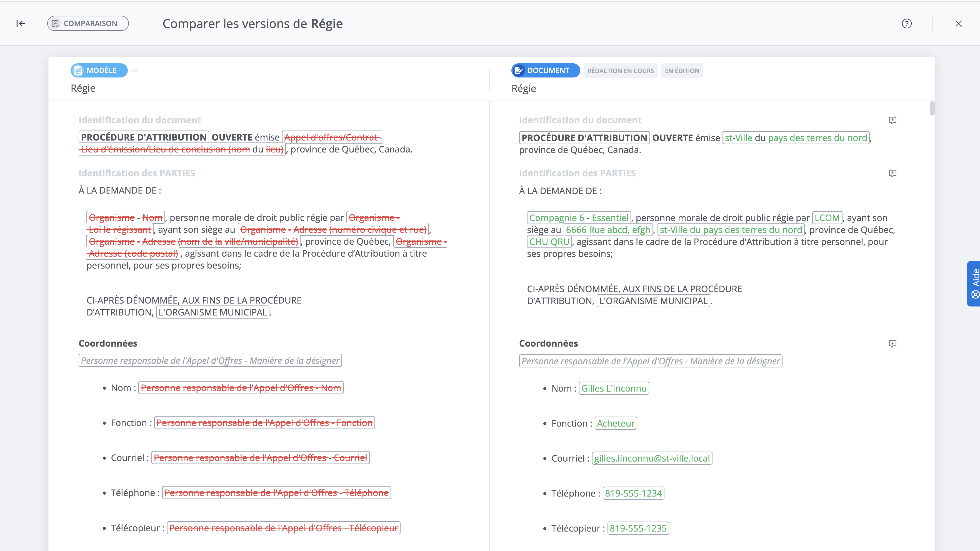Click the Acheteur function field
The image size is (980, 551).
pos(616,423)
